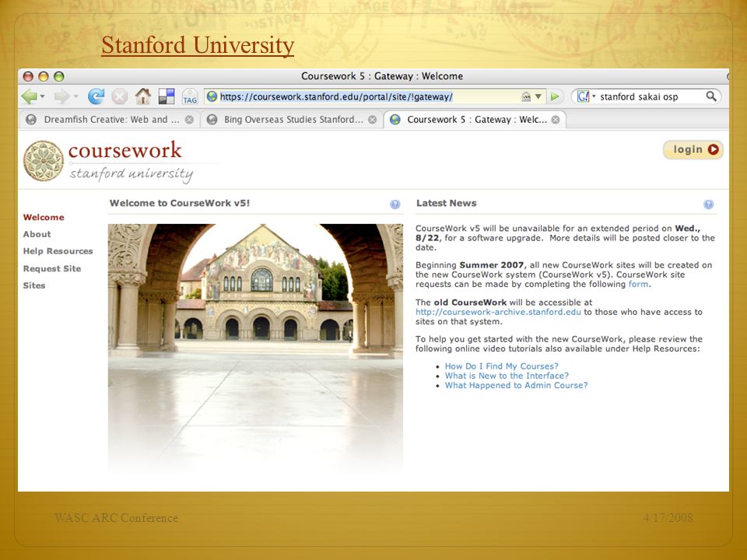Click the help icon of Latest News panel

[x=708, y=205]
